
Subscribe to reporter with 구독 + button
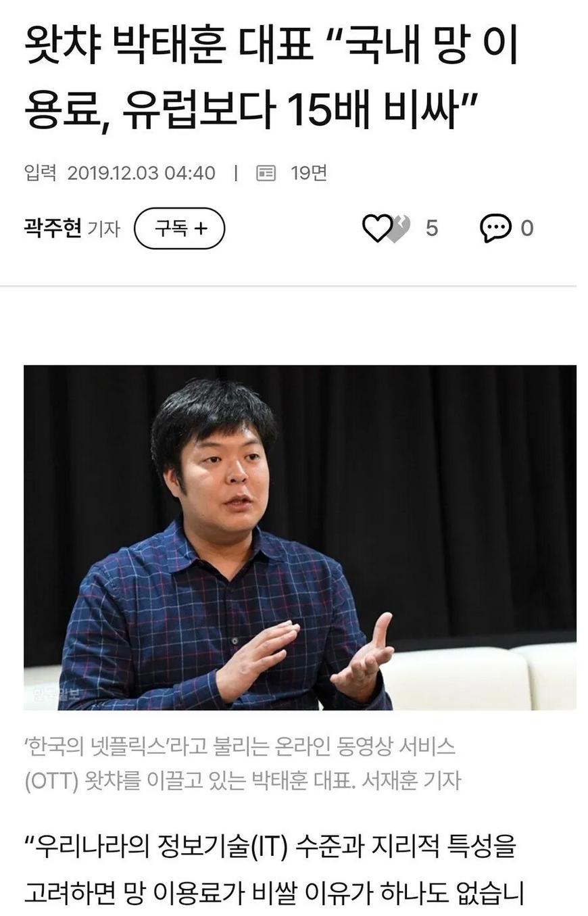179,228
